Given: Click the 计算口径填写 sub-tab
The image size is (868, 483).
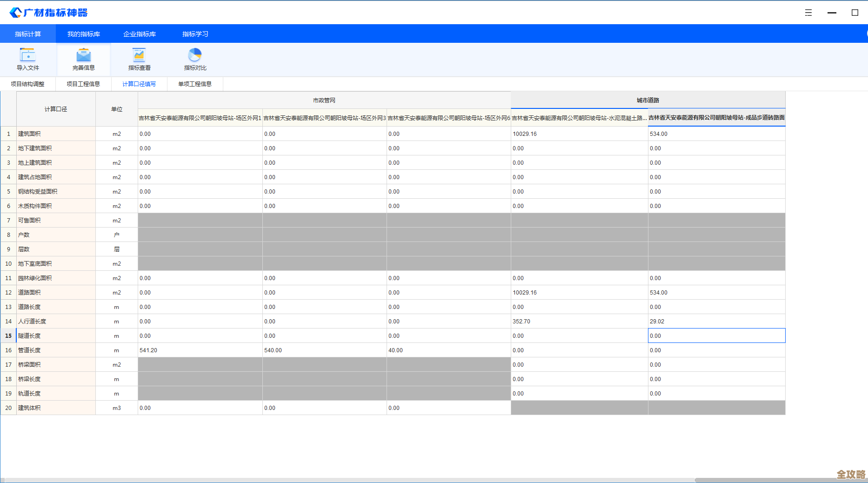Looking at the screenshot, I should coord(139,84).
